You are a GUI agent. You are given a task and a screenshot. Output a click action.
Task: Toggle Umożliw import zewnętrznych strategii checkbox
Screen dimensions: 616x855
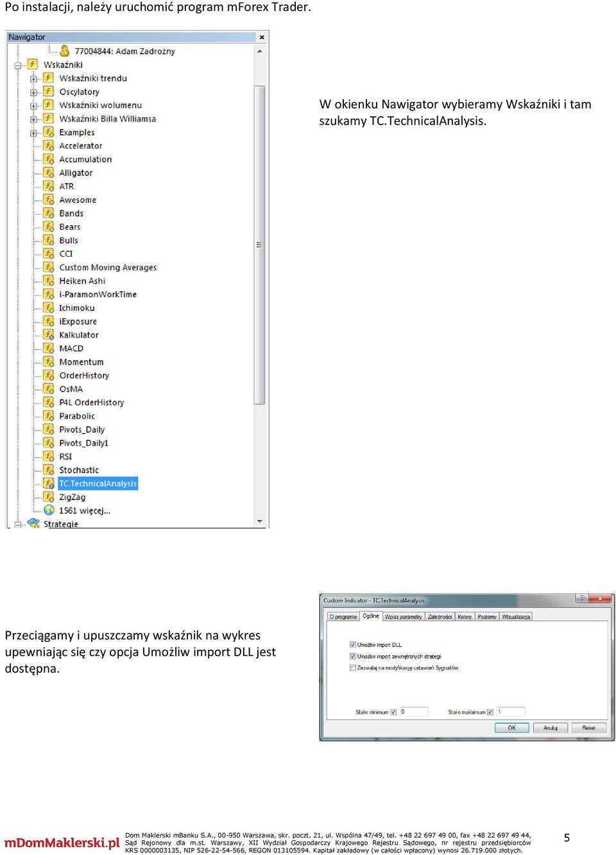coord(353,656)
